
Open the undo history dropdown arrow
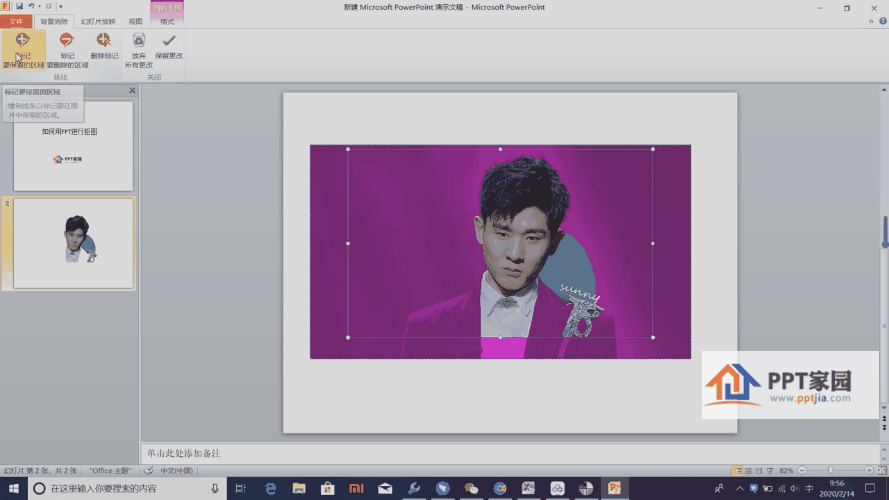[39, 6]
